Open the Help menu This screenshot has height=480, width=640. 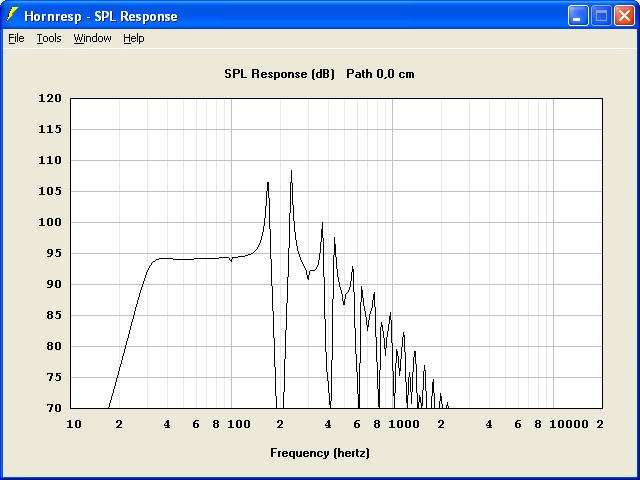[134, 38]
